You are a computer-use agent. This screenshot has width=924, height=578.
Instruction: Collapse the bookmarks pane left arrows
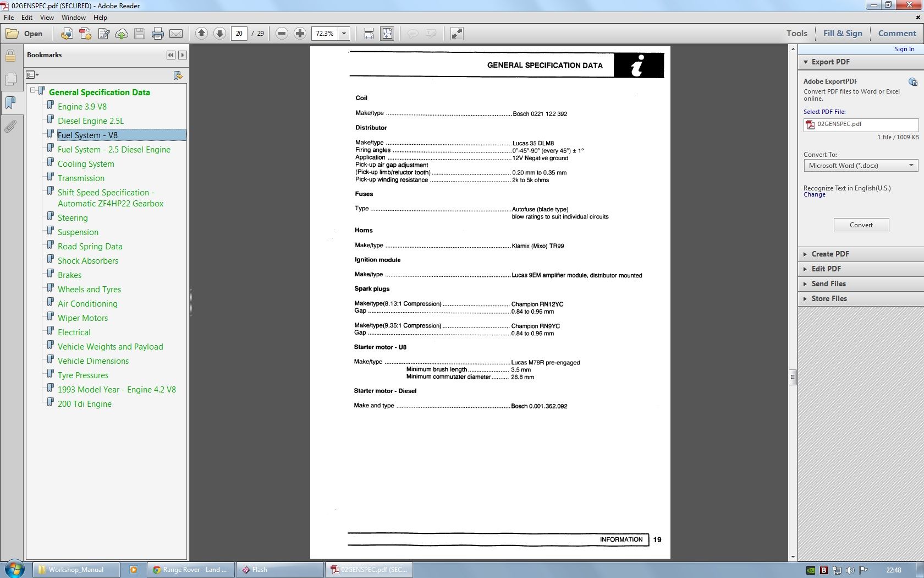[x=171, y=55]
